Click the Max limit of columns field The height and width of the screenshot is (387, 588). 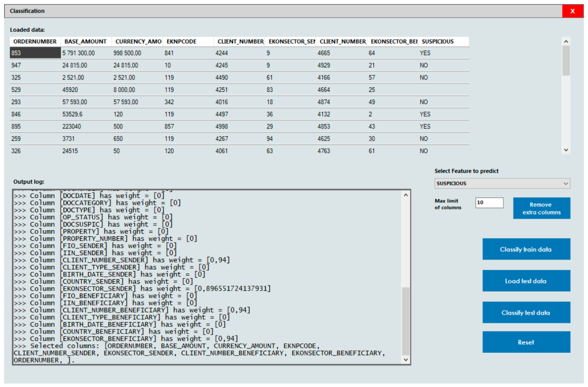(x=489, y=203)
